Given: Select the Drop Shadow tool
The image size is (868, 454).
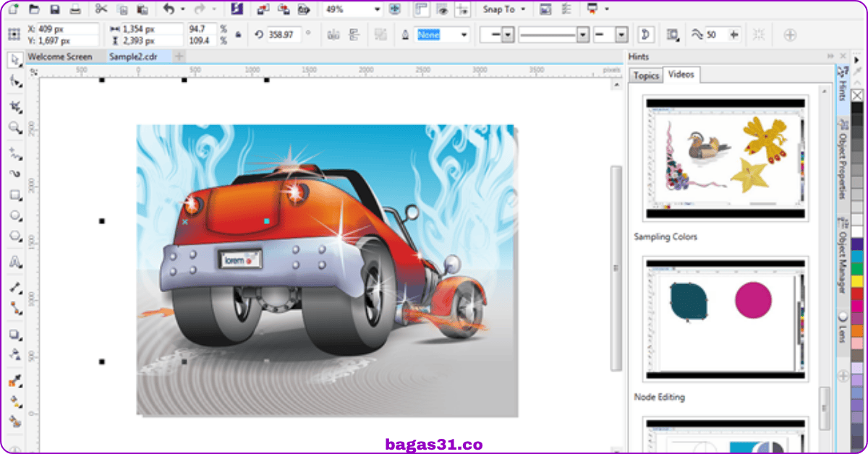Looking at the screenshot, I should click(14, 334).
